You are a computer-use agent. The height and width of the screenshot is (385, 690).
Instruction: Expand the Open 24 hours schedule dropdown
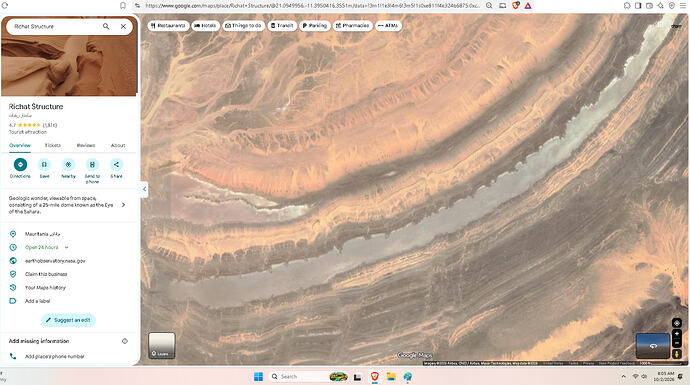point(66,247)
